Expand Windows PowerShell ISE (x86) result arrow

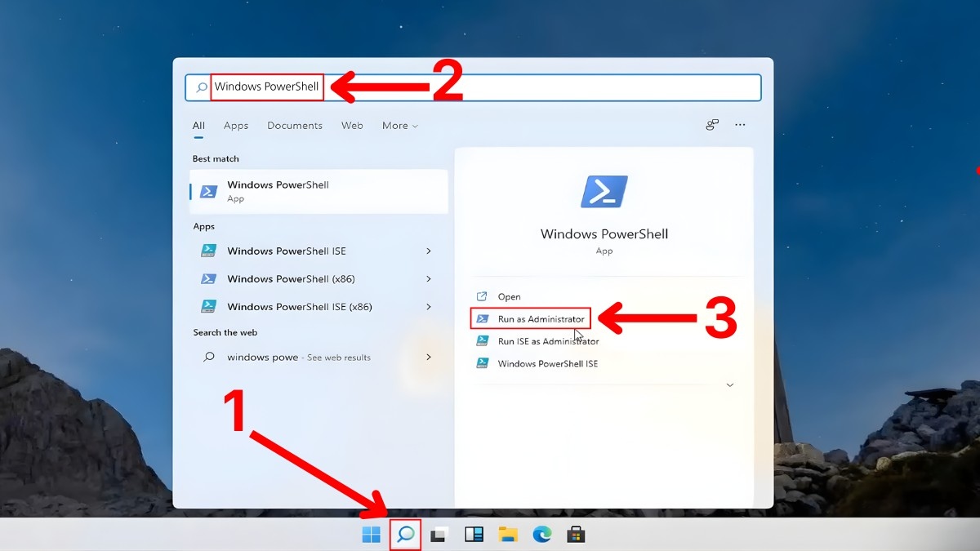coord(429,306)
